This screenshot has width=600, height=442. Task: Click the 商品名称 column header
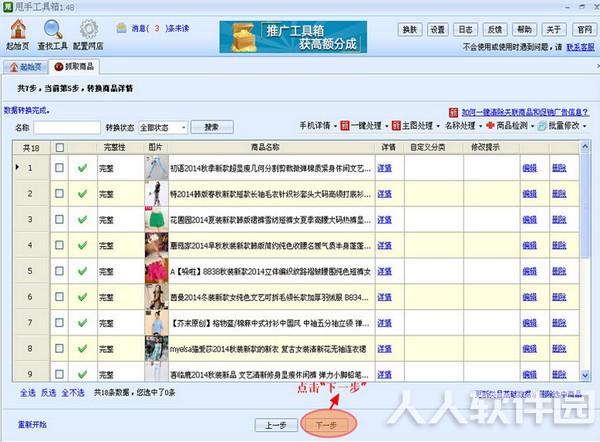(x=265, y=147)
